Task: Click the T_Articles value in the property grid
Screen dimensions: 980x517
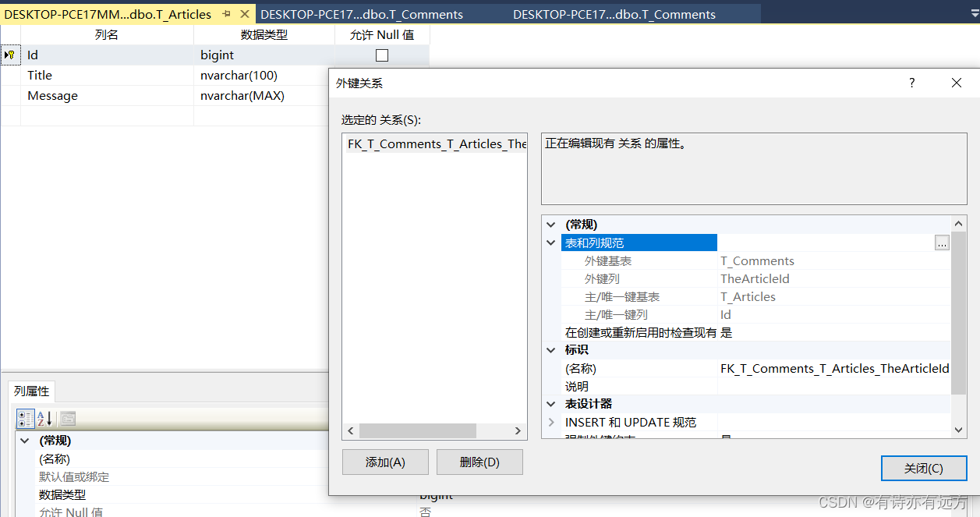Action: (748, 297)
